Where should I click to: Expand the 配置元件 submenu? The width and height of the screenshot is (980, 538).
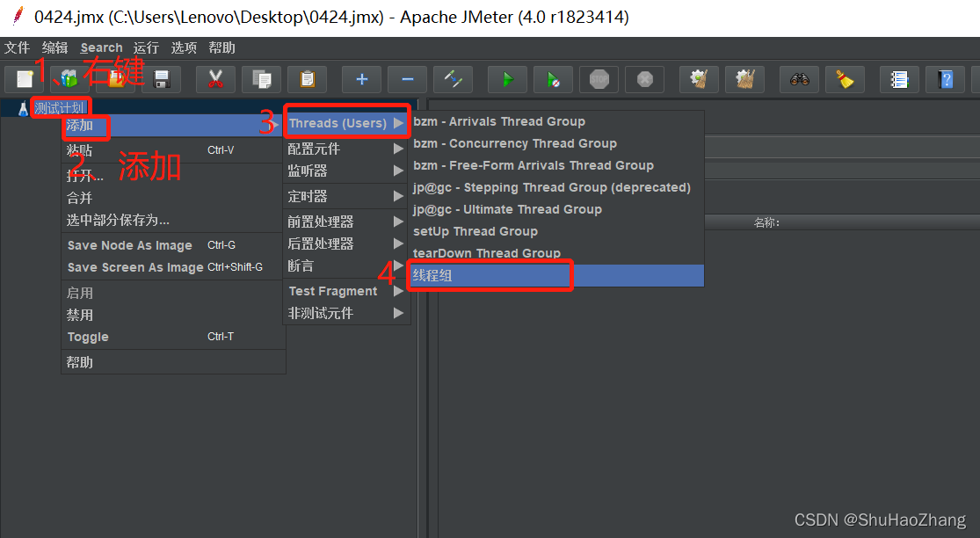(347, 149)
